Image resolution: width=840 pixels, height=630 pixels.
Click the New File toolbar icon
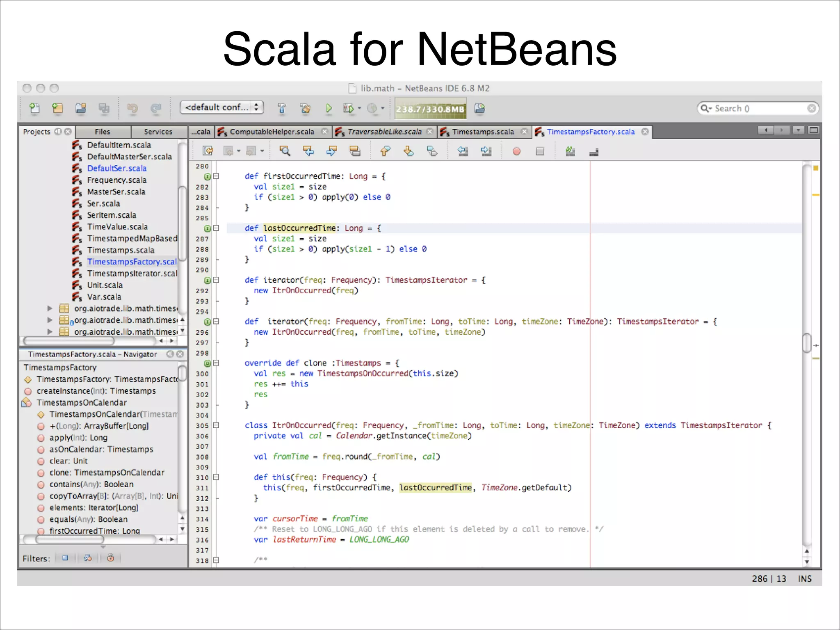pos(35,108)
